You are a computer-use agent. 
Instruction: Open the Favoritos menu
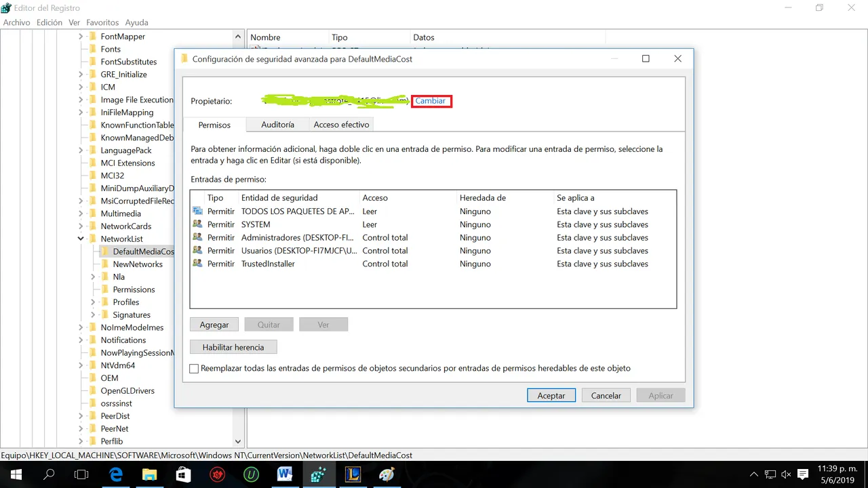[103, 22]
